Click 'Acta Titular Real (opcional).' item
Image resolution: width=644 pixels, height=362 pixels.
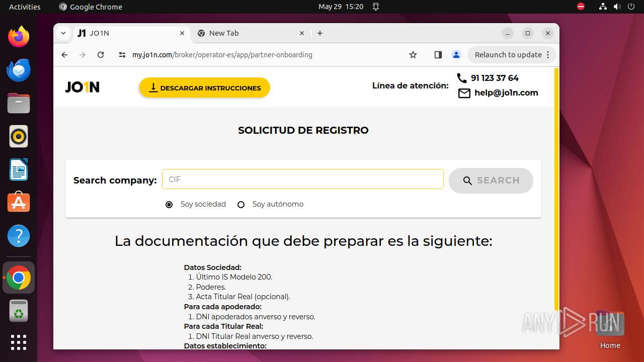[243, 297]
